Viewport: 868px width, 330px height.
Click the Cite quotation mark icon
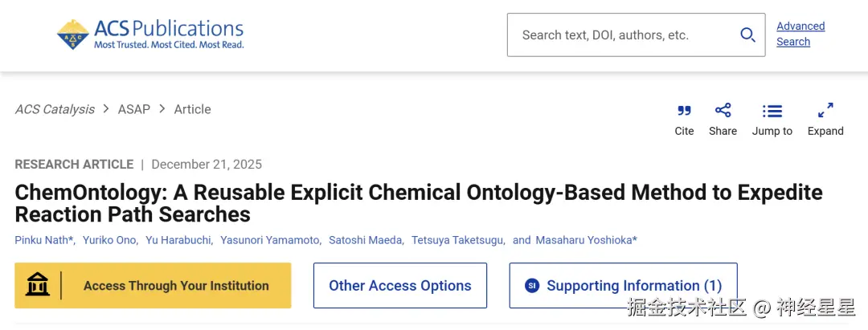point(684,111)
